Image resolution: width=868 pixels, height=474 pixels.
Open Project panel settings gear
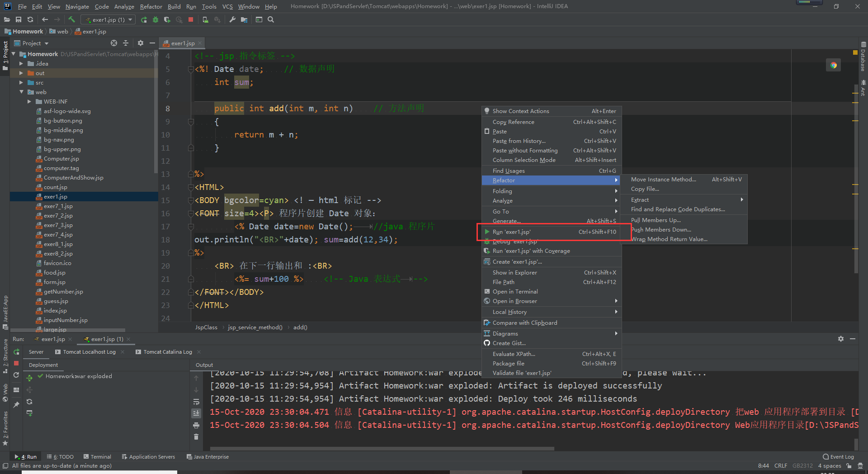click(141, 43)
